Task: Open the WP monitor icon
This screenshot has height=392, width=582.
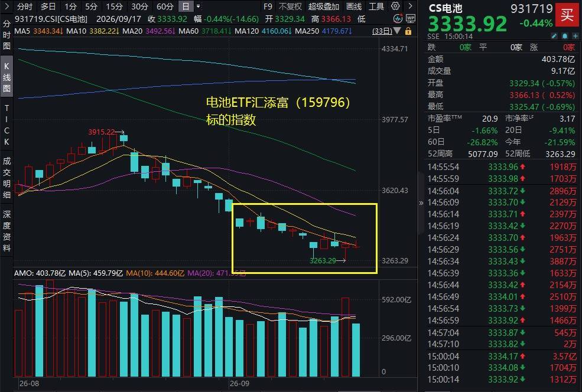Action: (x=410, y=18)
